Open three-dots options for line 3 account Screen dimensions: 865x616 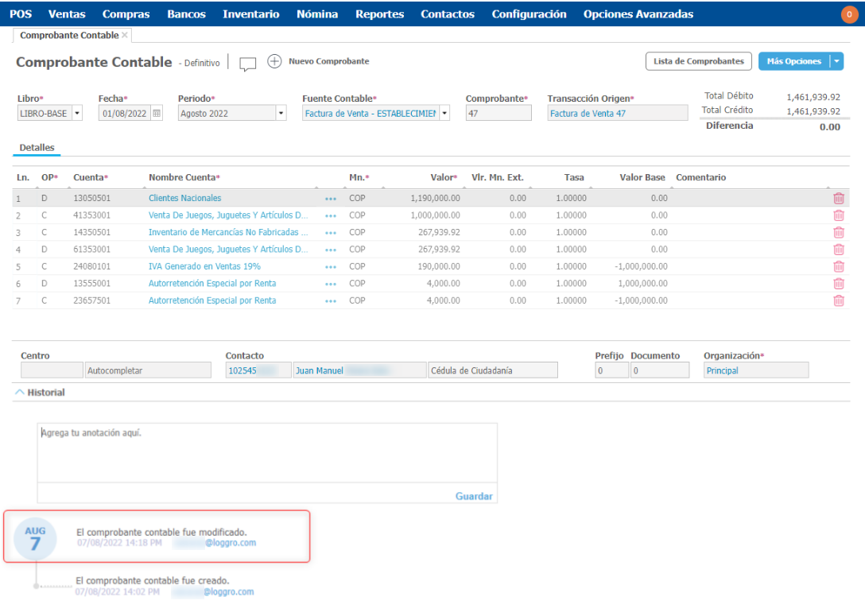click(331, 233)
